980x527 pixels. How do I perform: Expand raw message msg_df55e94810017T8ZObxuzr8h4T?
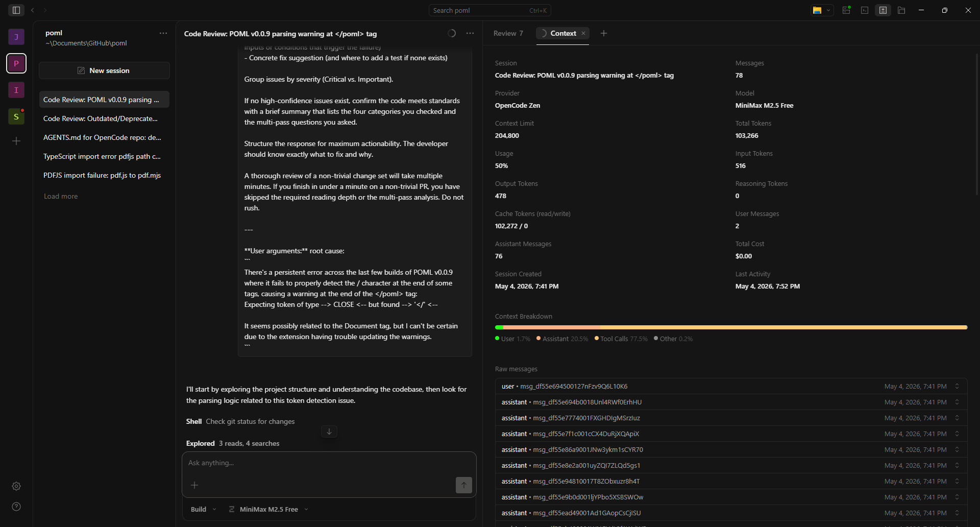point(731,482)
